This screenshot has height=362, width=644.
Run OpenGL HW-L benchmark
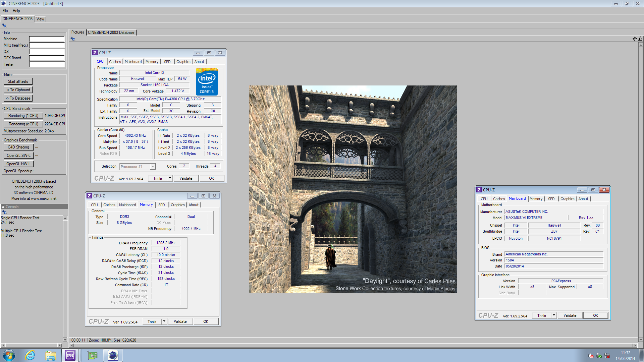coord(19,164)
